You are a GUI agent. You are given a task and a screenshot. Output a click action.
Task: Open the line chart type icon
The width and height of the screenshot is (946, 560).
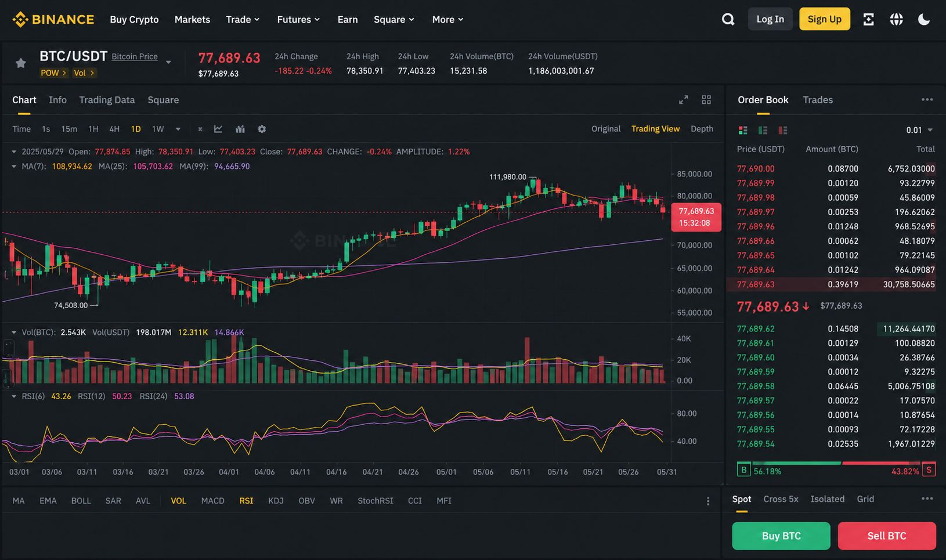(218, 129)
